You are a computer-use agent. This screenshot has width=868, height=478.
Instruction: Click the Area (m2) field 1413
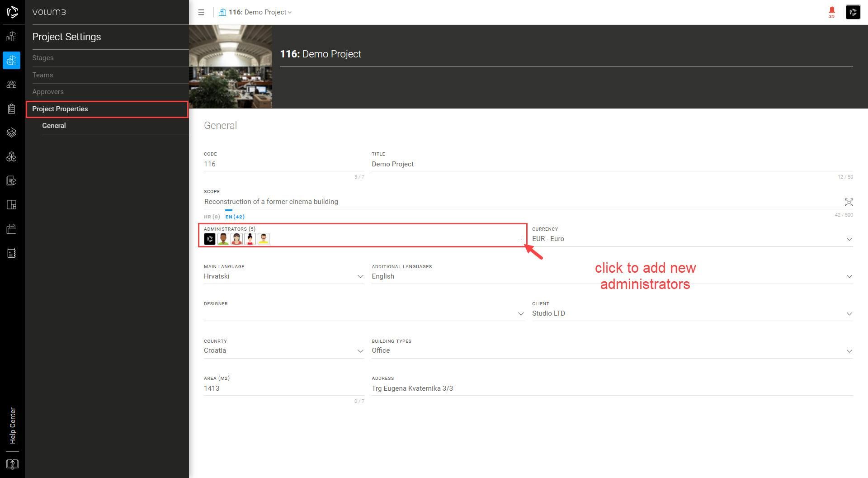coord(284,388)
